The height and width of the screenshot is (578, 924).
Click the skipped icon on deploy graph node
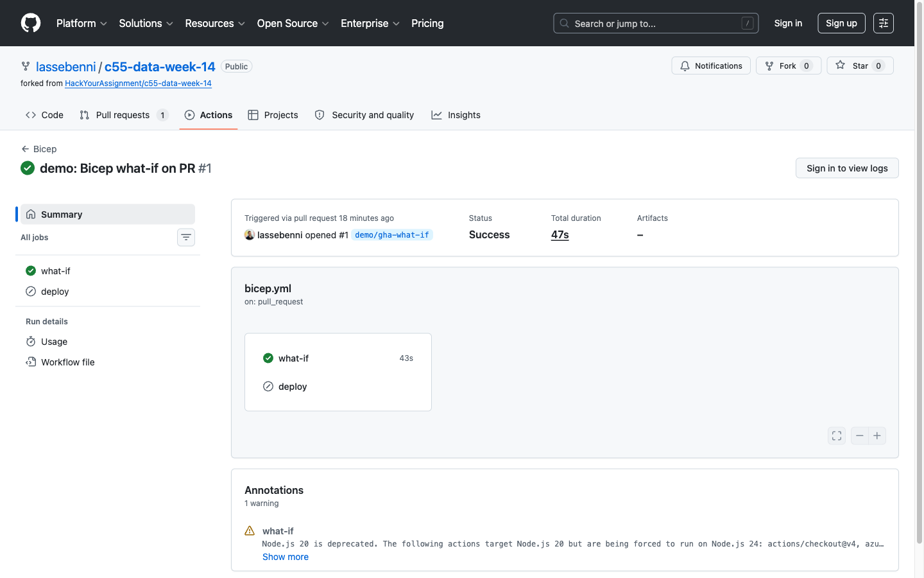click(268, 387)
